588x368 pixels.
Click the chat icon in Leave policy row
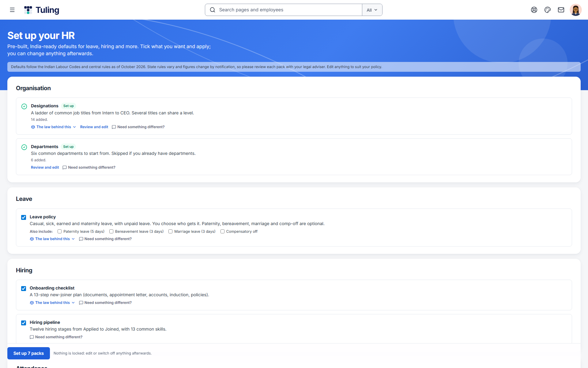[x=81, y=239]
